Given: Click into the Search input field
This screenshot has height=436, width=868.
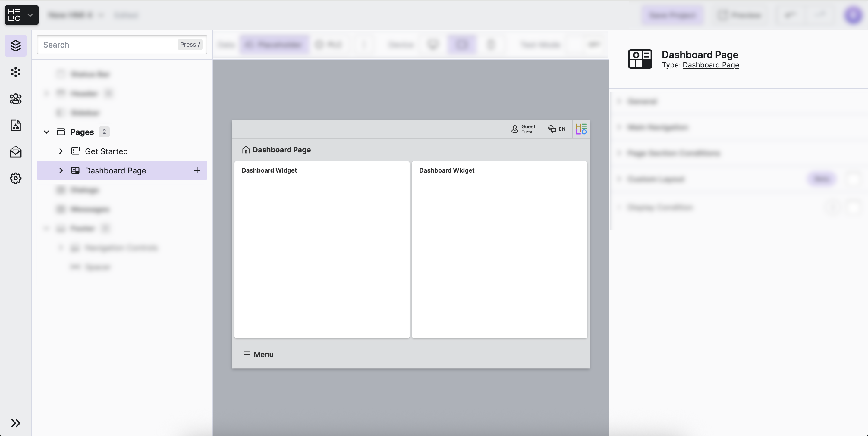Looking at the screenshot, I should coord(108,45).
